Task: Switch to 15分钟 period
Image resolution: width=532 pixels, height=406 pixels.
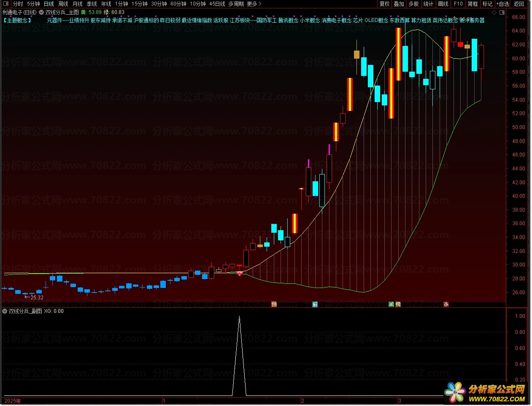Action: (x=140, y=4)
